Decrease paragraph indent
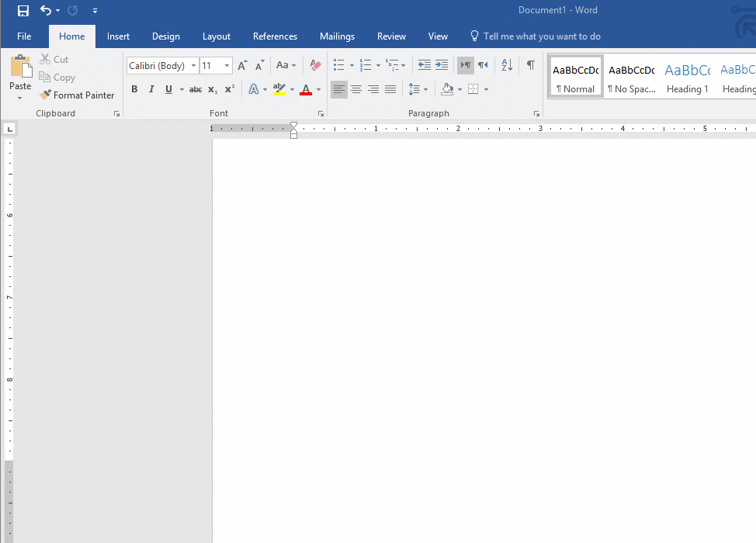756x543 pixels. [x=425, y=65]
